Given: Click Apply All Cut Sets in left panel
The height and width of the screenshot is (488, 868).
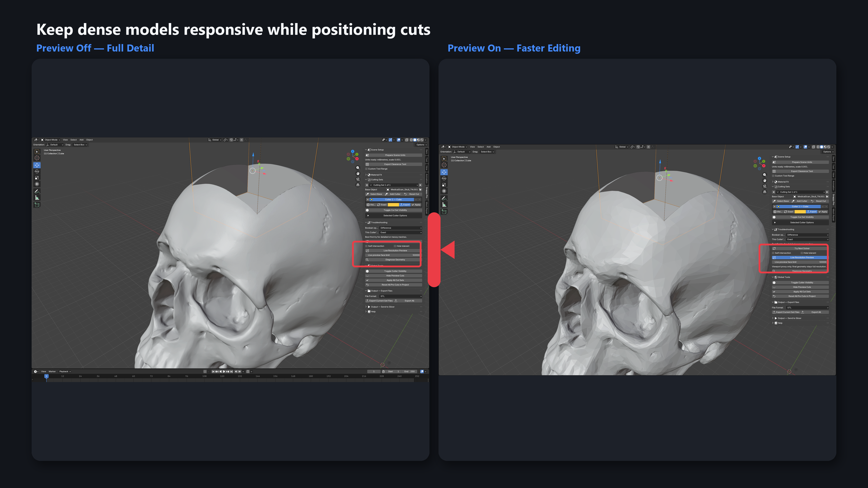Looking at the screenshot, I should (394, 280).
